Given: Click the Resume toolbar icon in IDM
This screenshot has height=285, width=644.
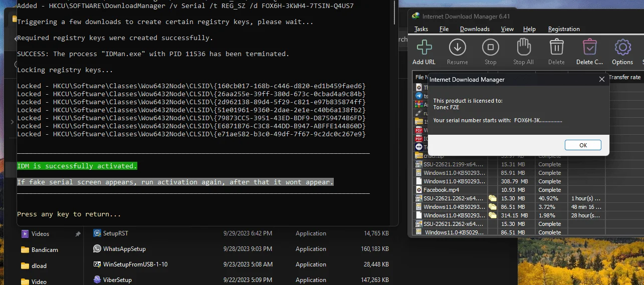Looking at the screenshot, I should click(x=457, y=48).
